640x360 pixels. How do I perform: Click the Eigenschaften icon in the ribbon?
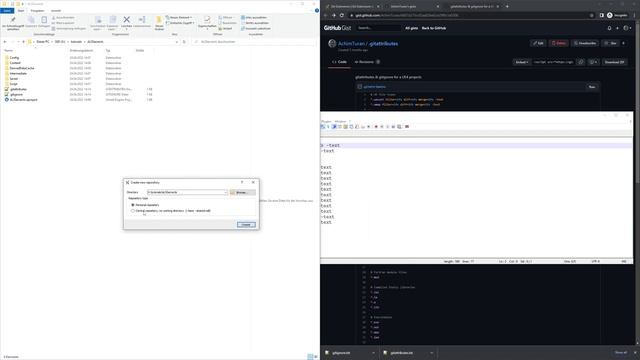pyautogui.click(x=207, y=20)
